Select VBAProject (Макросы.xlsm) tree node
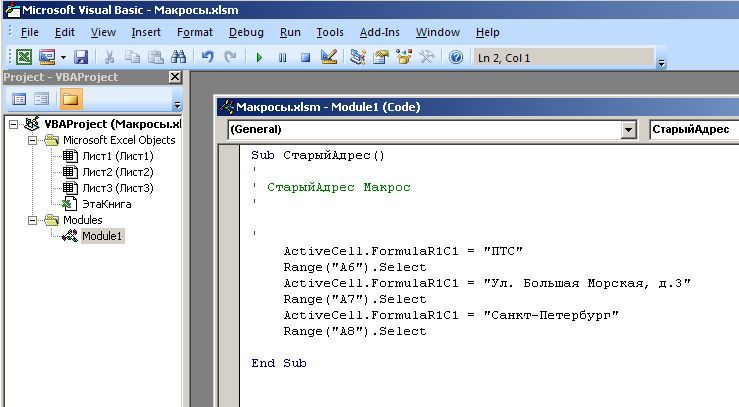 click(112, 124)
